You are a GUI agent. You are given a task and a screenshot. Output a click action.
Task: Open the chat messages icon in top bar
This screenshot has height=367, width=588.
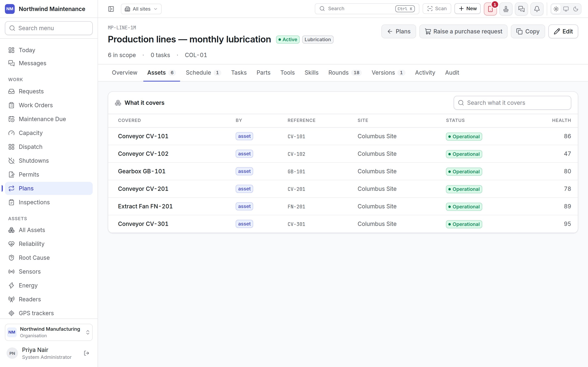click(521, 9)
